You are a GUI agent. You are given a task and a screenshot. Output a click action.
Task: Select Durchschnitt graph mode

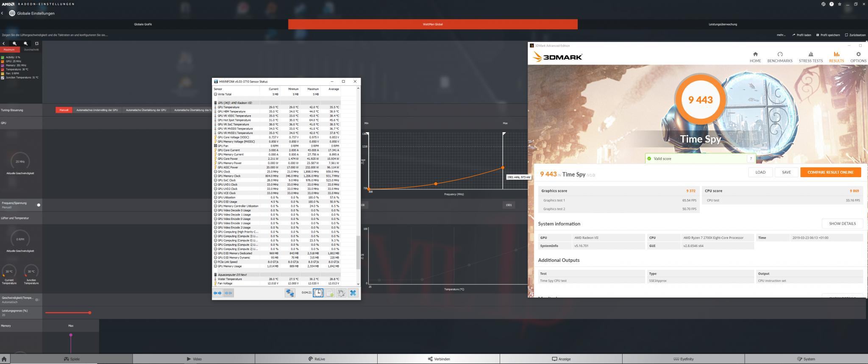31,50
